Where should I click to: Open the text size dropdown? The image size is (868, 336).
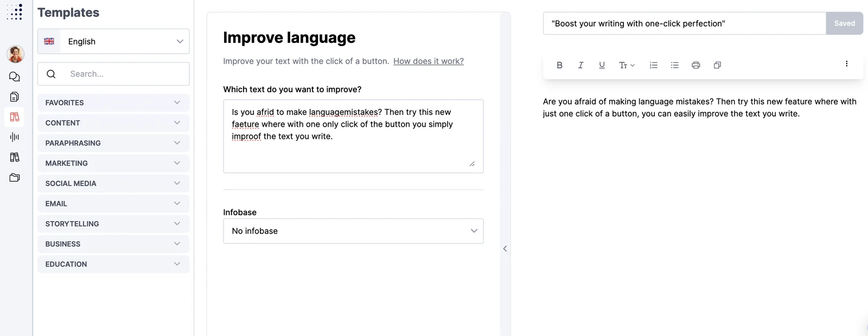pos(627,65)
